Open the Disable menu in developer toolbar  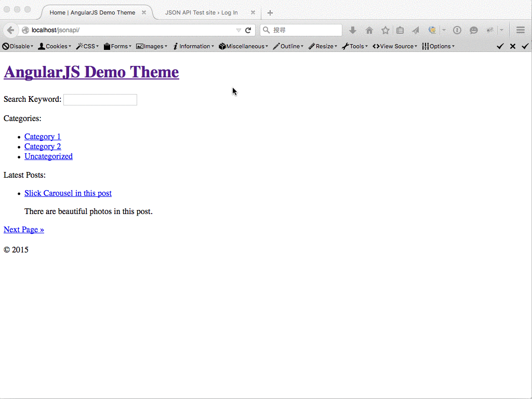[18, 46]
